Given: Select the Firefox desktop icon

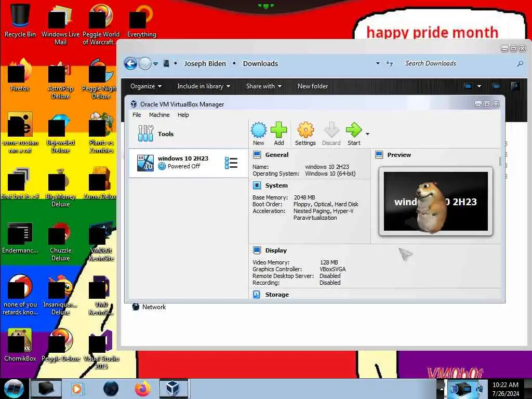Looking at the screenshot, I should [20, 75].
